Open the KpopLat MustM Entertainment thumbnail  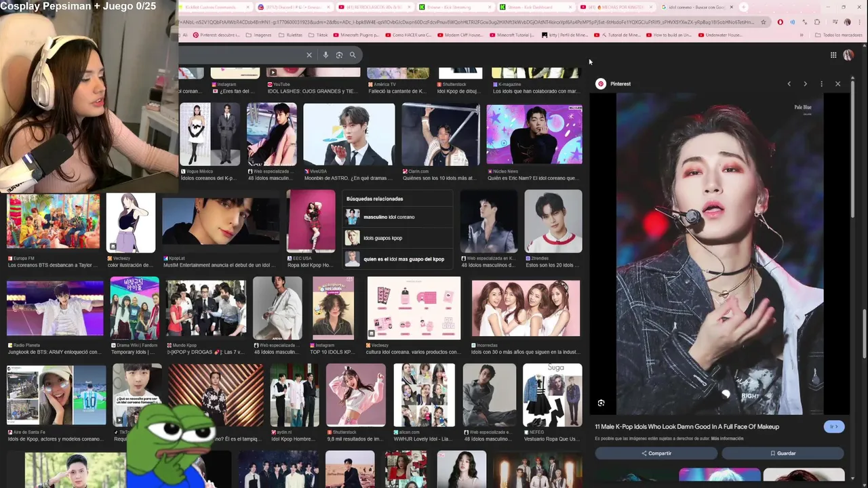pyautogui.click(x=221, y=222)
